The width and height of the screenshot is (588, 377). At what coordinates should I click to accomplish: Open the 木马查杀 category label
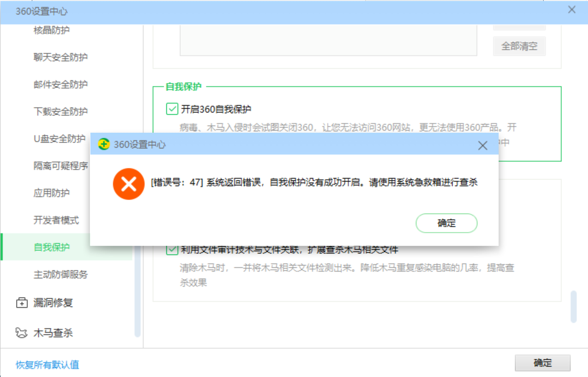[53, 333]
